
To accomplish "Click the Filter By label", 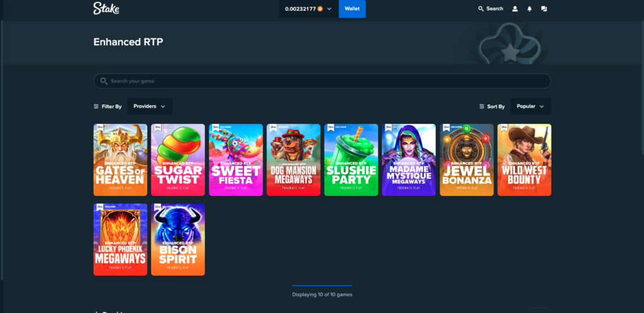I will pyautogui.click(x=112, y=107).
